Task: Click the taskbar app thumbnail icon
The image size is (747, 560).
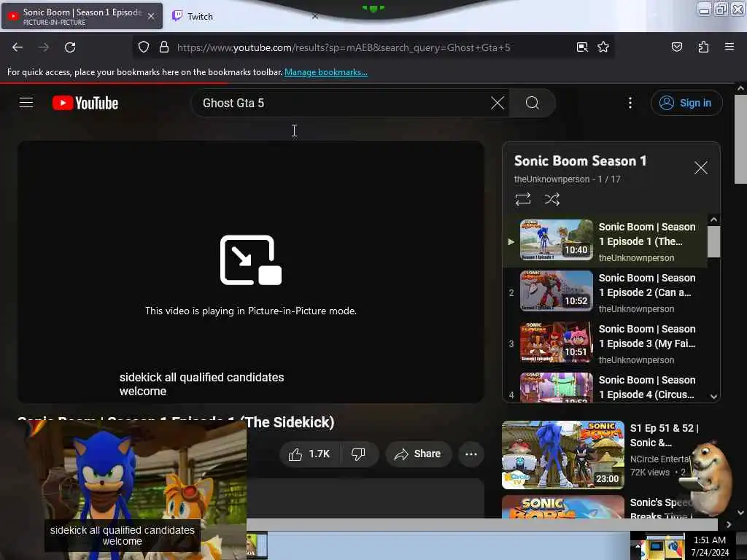Action: (257, 545)
